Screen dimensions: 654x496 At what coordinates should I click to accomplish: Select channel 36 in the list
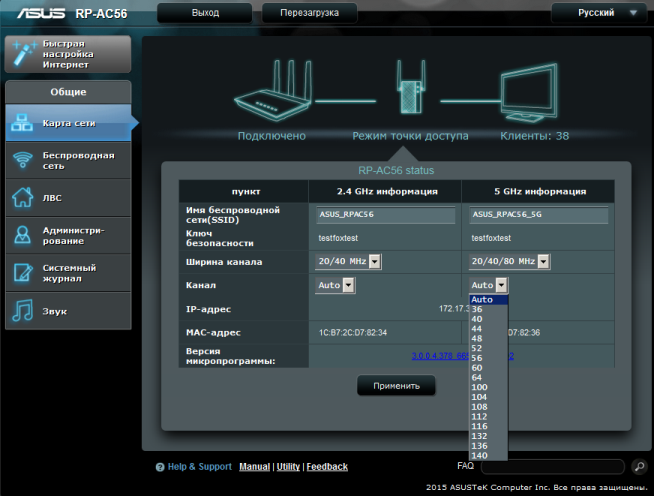488,309
